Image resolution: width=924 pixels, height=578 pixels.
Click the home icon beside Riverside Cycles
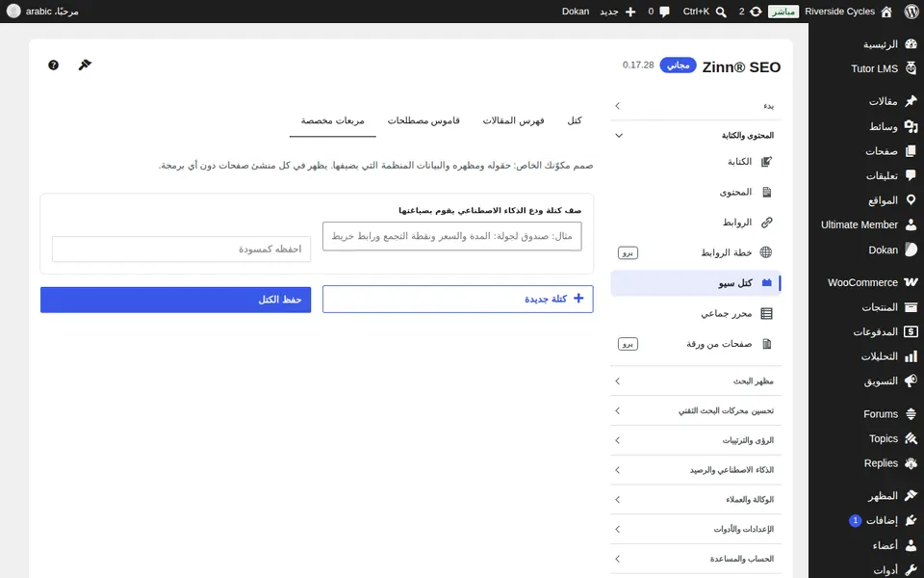(x=886, y=12)
